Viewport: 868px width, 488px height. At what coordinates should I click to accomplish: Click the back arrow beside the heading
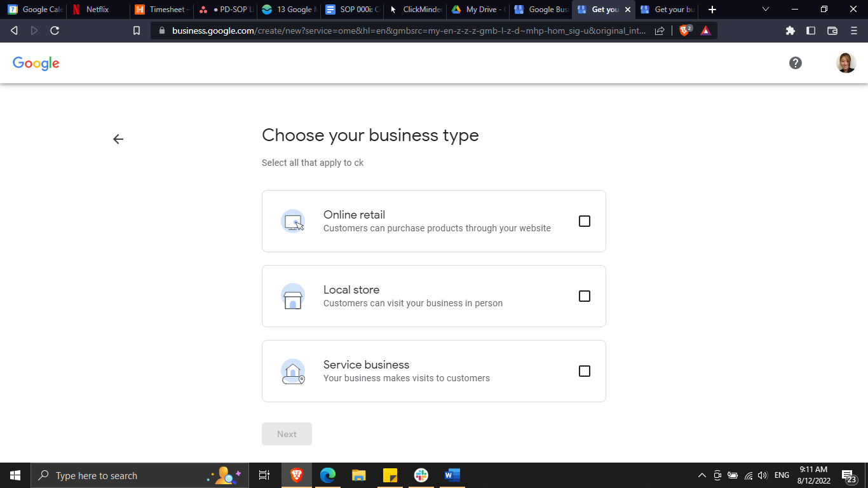pos(118,139)
